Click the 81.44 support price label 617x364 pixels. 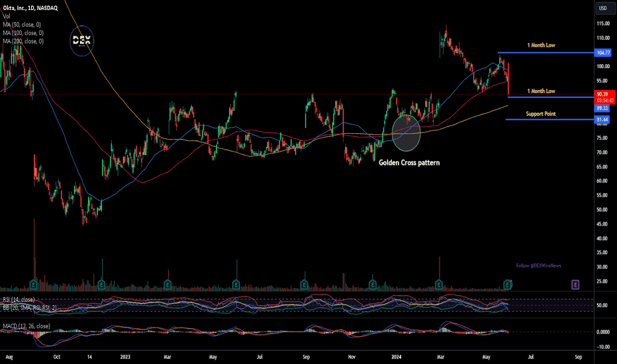tap(602, 120)
